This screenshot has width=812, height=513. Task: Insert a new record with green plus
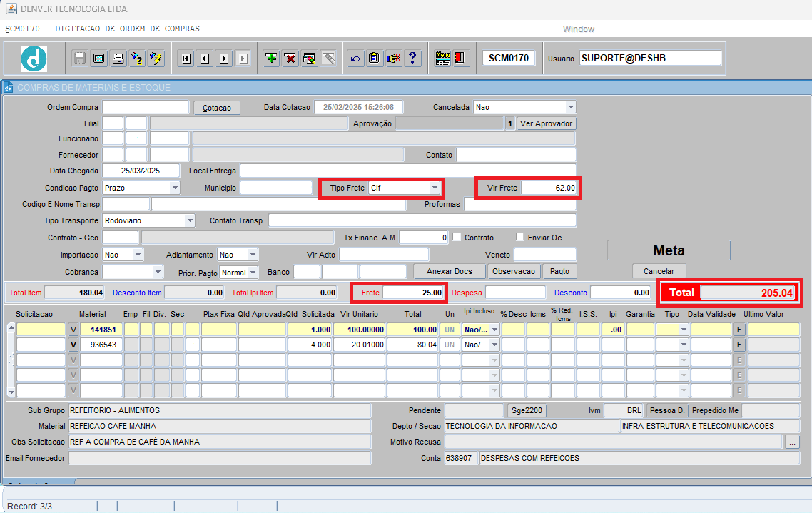(x=271, y=58)
